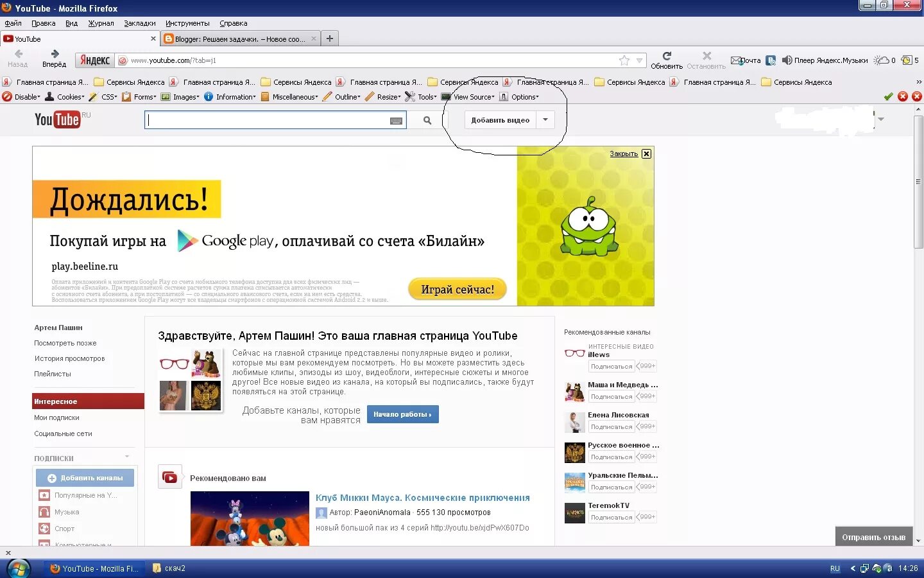Open the address bar history dropdown arrow
Screen dimensions: 924x578
640,60
